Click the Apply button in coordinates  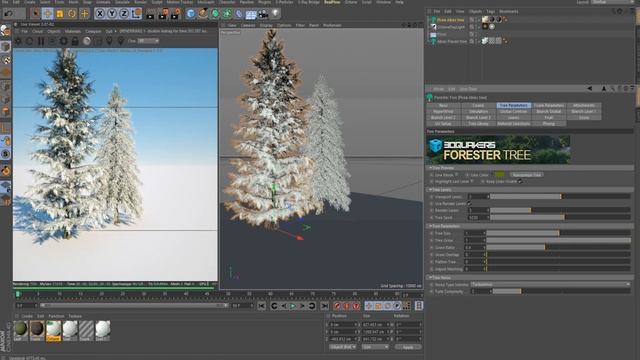click(408, 347)
